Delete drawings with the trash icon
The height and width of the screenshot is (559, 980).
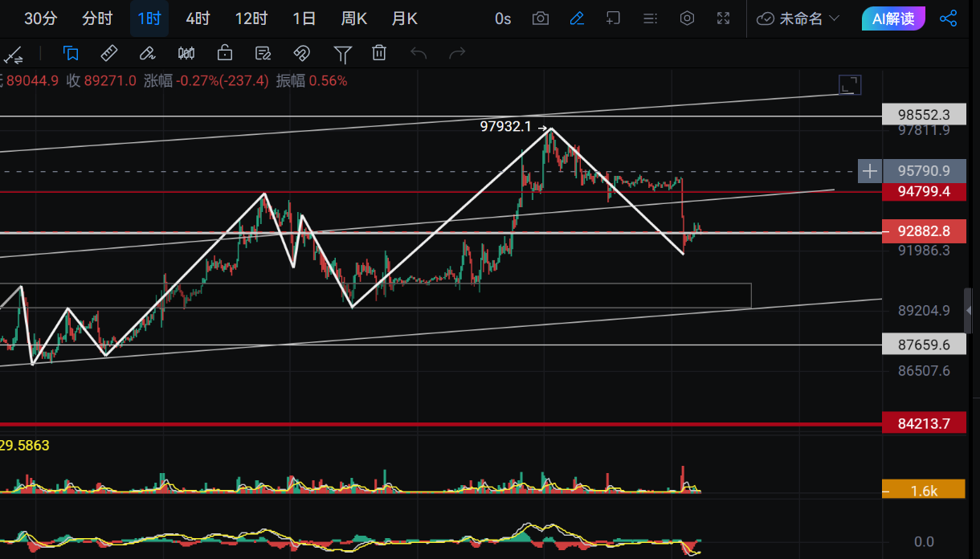tap(379, 54)
